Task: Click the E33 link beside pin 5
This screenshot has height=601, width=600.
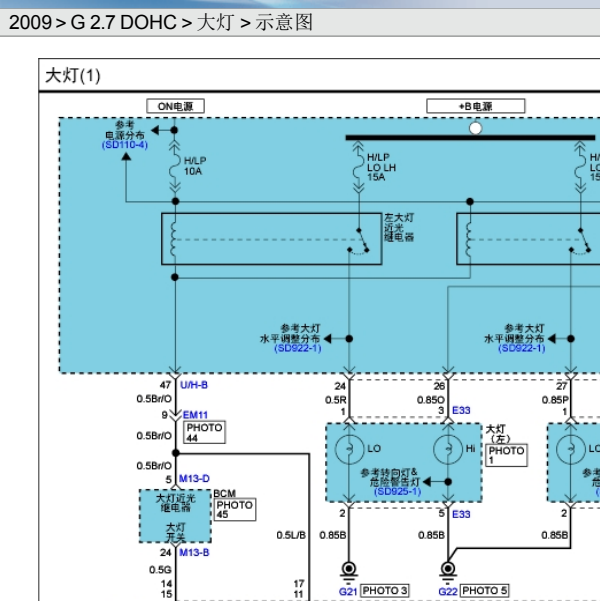Action: pyautogui.click(x=461, y=514)
